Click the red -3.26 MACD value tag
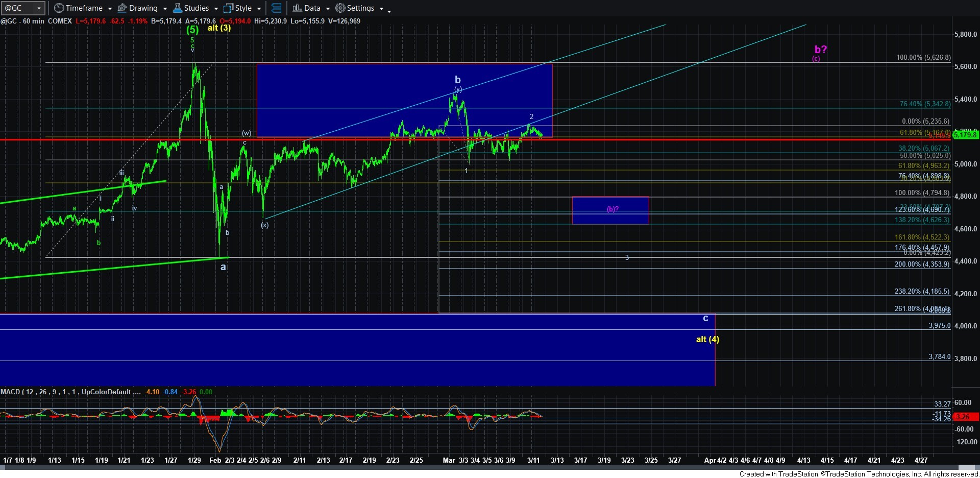The height and width of the screenshot is (478, 980). point(964,417)
